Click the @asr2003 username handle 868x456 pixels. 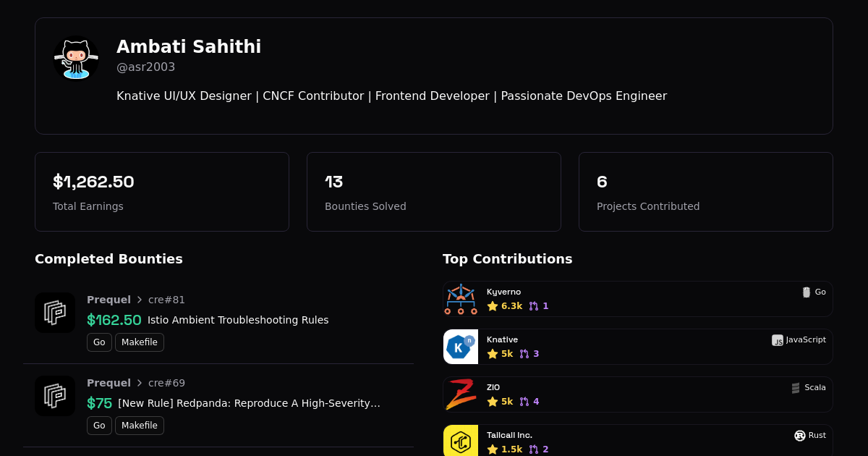146,67
